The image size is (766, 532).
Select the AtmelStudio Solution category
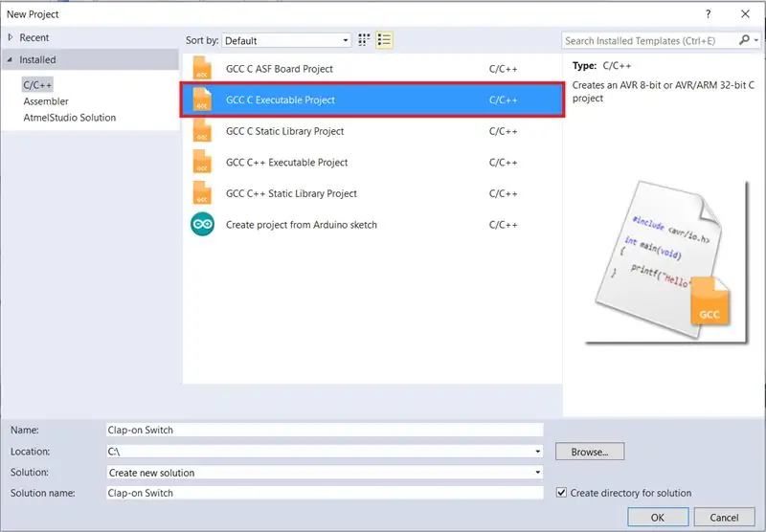coord(70,118)
